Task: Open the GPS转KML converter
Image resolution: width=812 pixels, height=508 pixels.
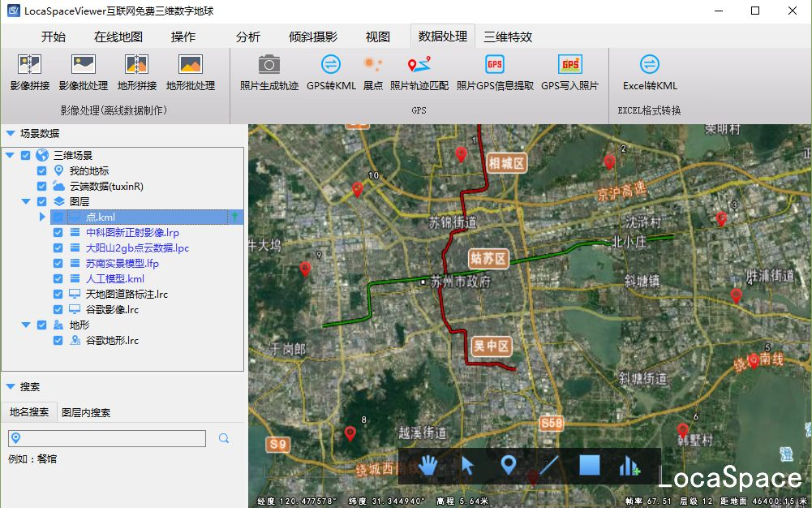Action: (331, 72)
